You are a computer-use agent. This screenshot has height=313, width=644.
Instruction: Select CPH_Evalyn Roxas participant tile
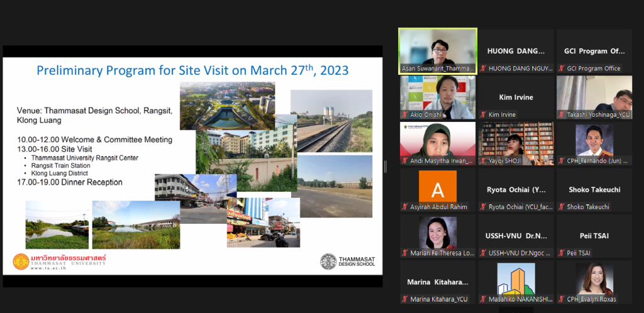pyautogui.click(x=594, y=282)
